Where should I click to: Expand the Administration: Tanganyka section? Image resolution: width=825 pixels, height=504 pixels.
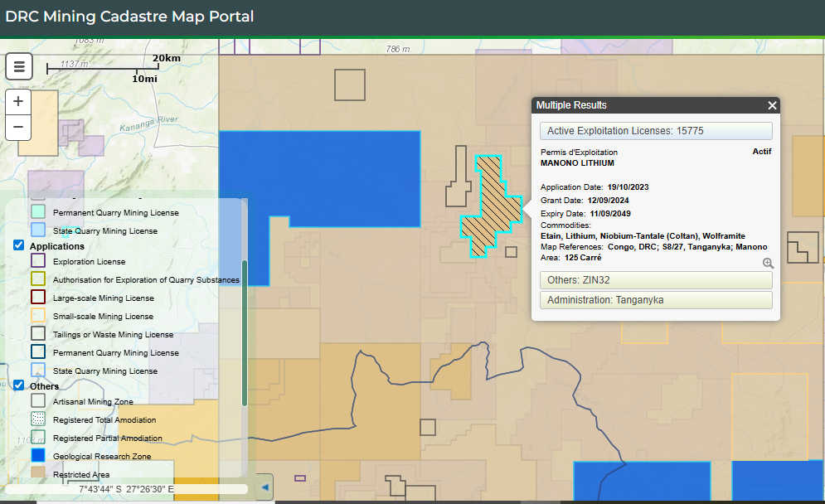pos(656,300)
